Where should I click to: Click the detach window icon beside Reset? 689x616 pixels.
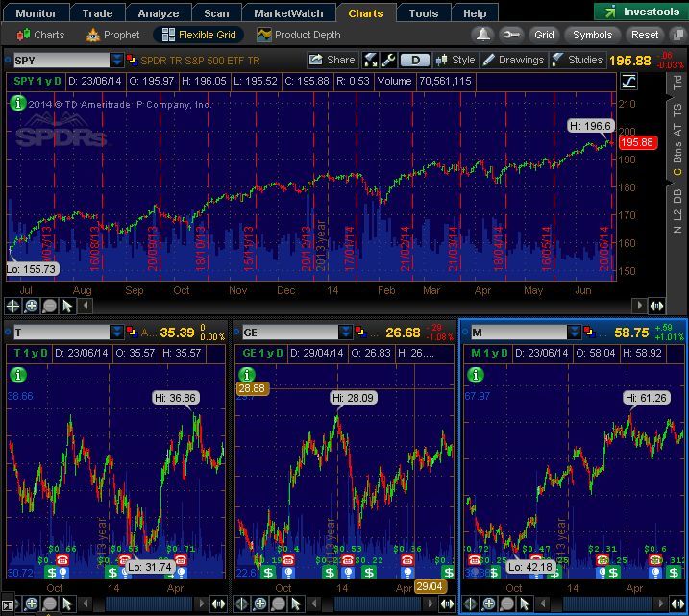pyautogui.click(x=678, y=35)
